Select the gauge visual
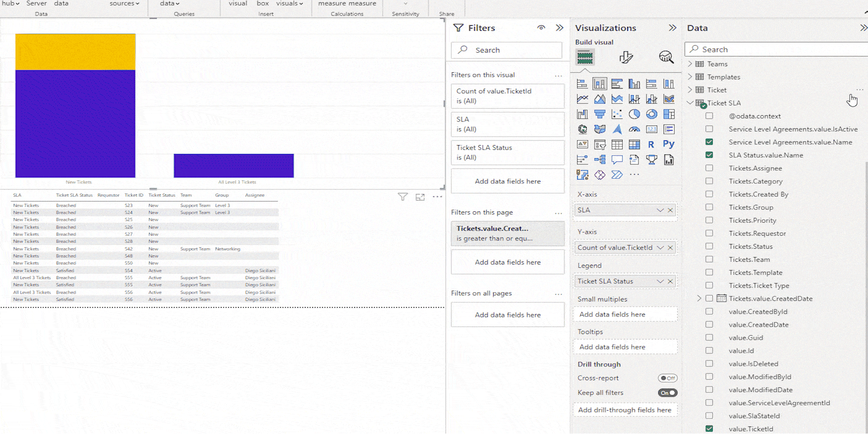Viewport: 868px width, 434px height. pos(634,129)
